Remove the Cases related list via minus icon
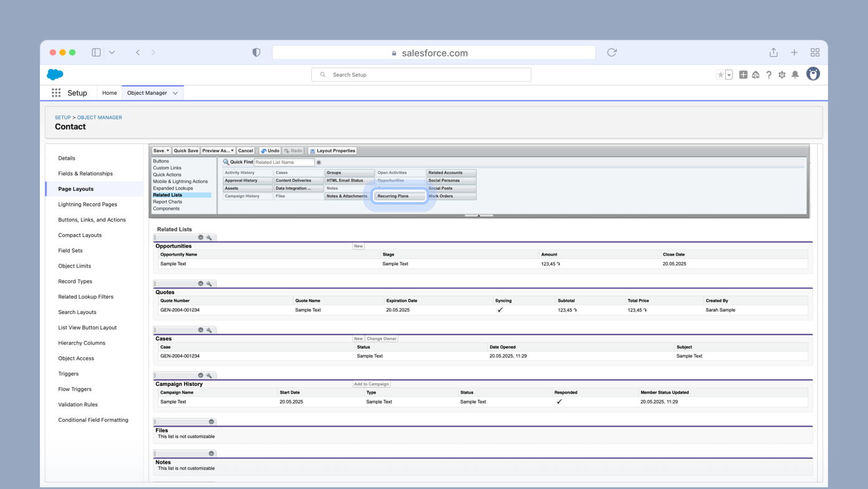Viewport: 868px width, 489px height. pos(200,329)
